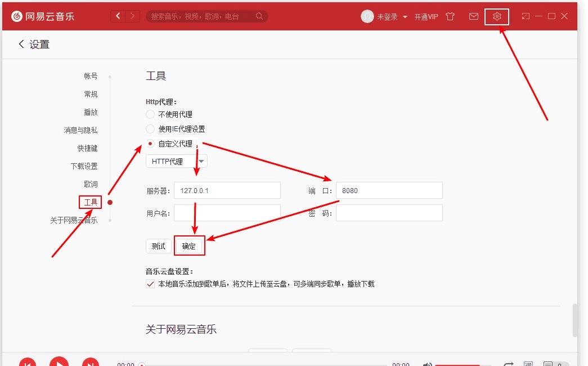Click the 关于网易云音乐 section heading
Viewport: 588px width, 366px height.
click(181, 329)
